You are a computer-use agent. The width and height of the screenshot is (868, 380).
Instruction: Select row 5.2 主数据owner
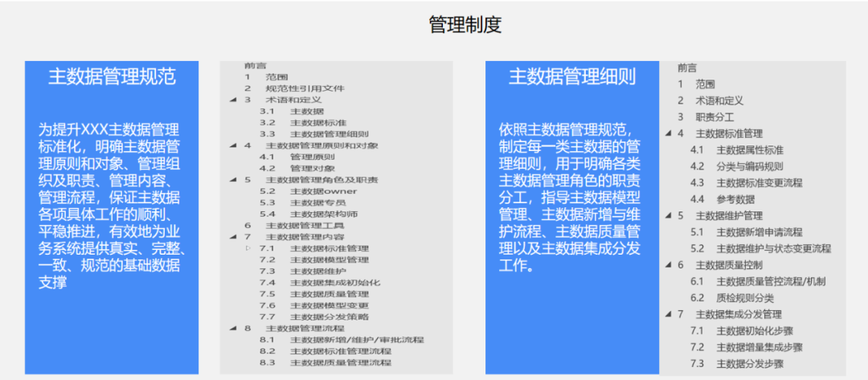point(309,191)
